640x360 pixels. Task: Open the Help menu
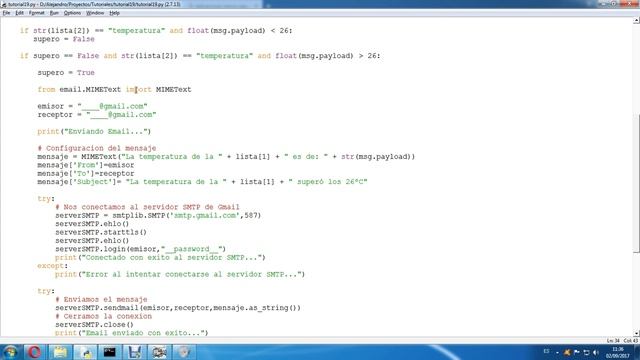(x=114, y=13)
